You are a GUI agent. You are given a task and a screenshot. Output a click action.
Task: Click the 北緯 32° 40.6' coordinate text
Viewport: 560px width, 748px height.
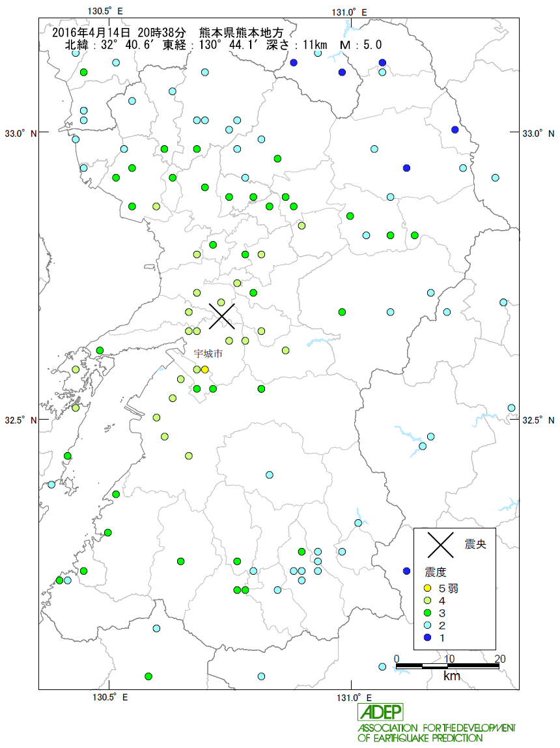tap(109, 45)
